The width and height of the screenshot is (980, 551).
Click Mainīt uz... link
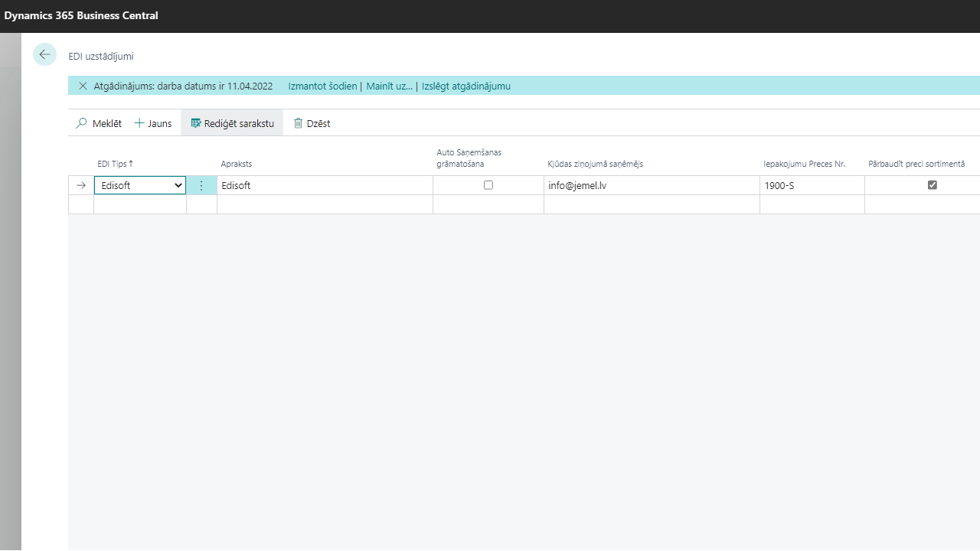[389, 86]
